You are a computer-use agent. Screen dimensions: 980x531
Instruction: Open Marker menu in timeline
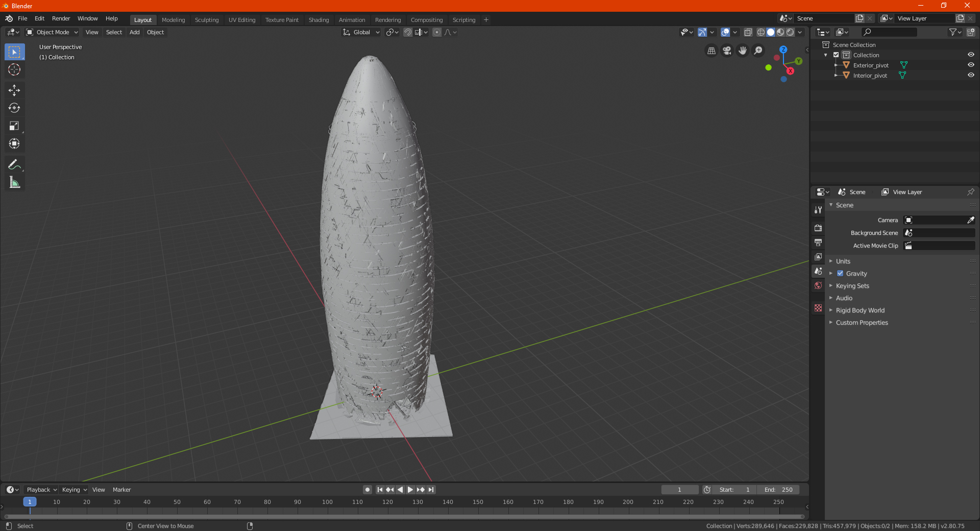click(x=121, y=490)
